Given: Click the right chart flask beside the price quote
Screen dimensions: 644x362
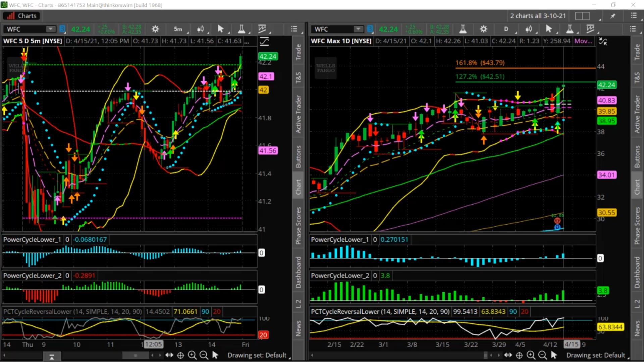Looking at the screenshot, I should point(463,29).
